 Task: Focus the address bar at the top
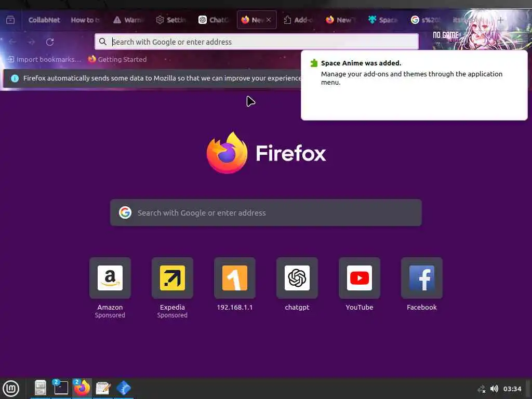257,42
